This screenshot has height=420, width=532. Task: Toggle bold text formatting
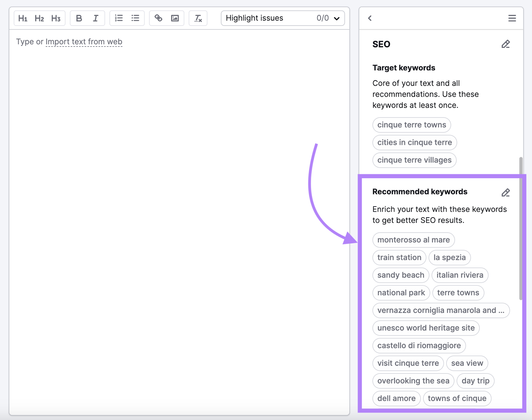[79, 18]
